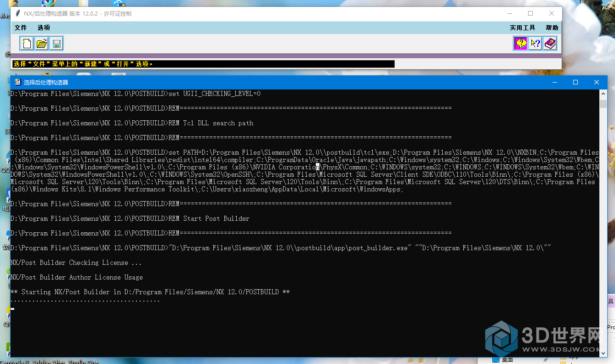615x364 pixels.
Task: Open the user manual book icon
Action: coord(550,44)
